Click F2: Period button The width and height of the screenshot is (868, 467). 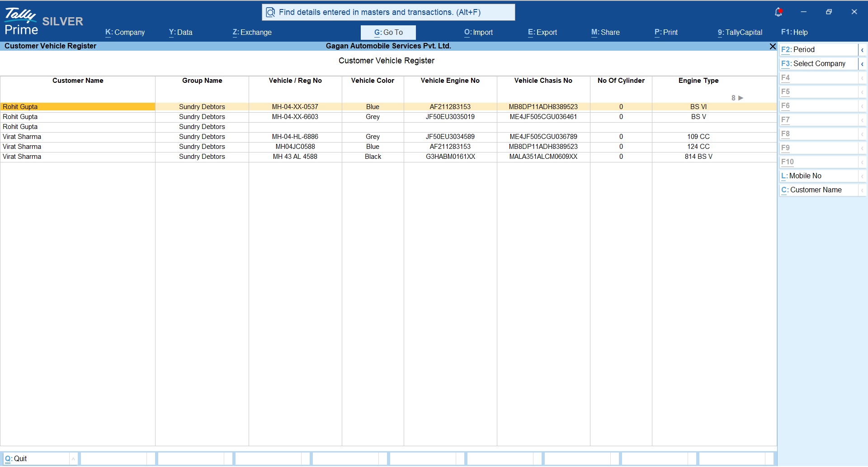pos(819,50)
